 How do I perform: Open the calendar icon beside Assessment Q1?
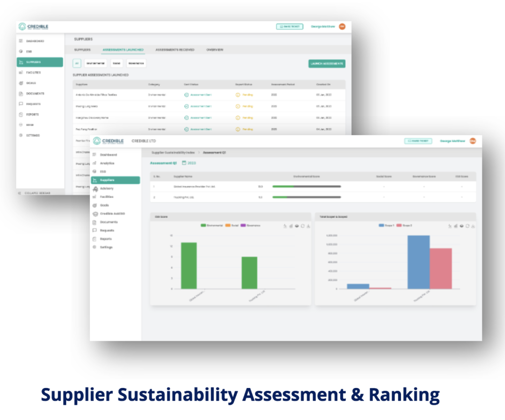click(184, 163)
